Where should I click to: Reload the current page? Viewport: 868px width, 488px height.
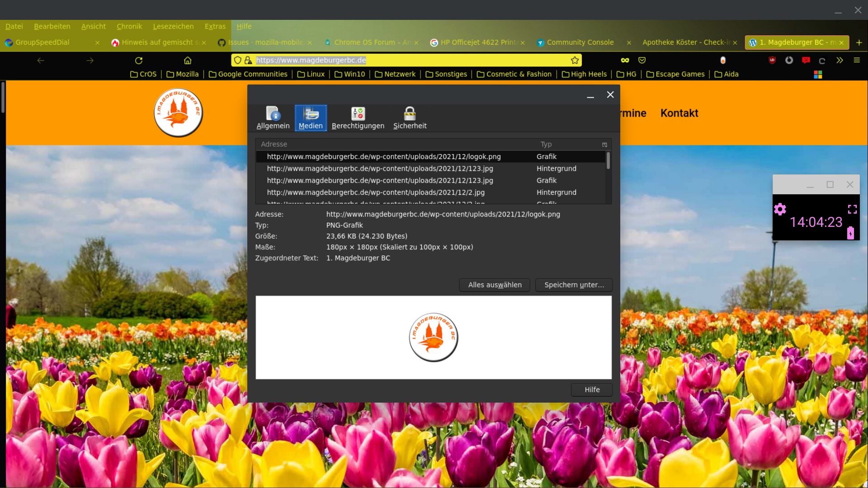click(139, 60)
